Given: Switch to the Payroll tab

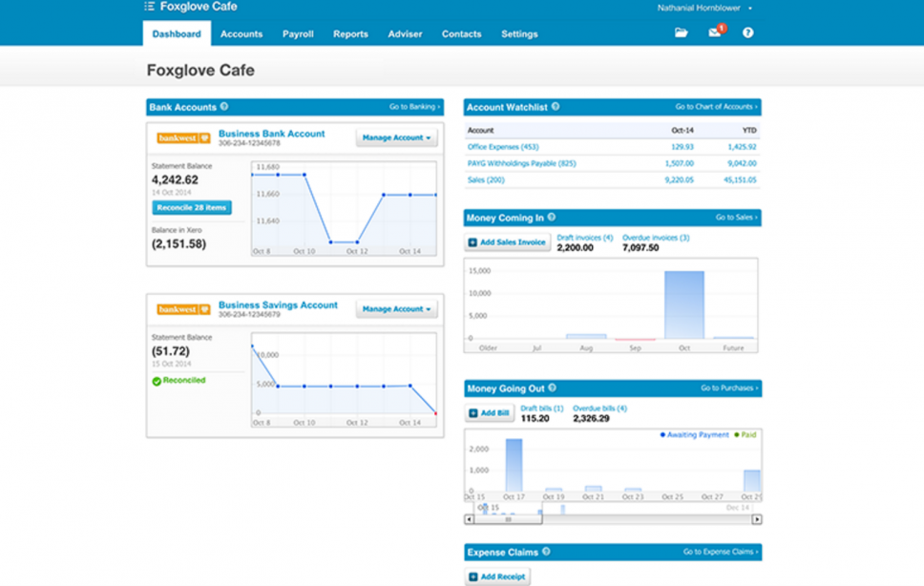Looking at the screenshot, I should pyautogui.click(x=298, y=34).
